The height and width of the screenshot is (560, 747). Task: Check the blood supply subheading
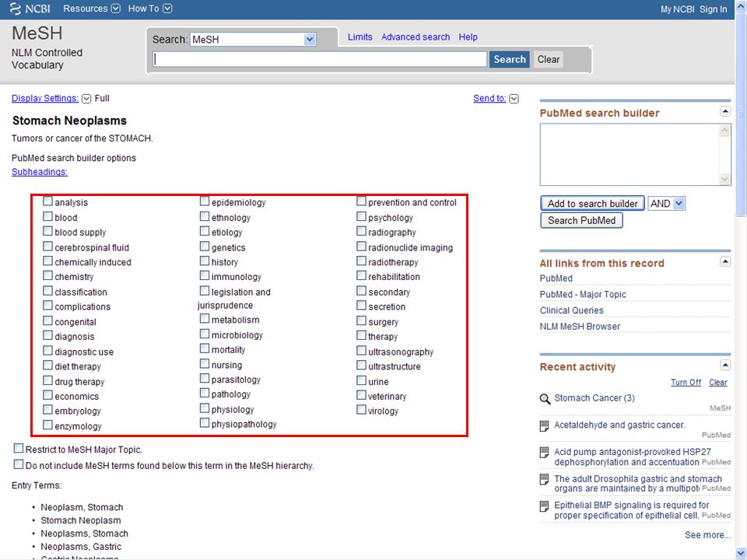[x=47, y=232]
